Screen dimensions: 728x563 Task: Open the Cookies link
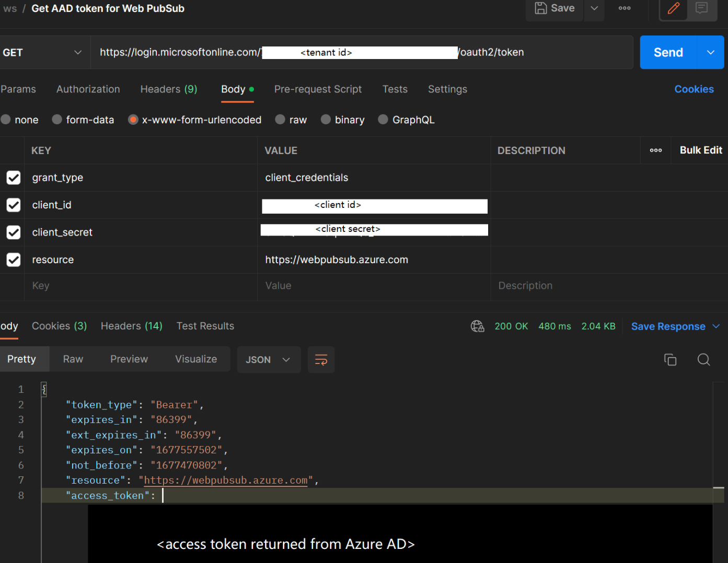pyautogui.click(x=694, y=89)
